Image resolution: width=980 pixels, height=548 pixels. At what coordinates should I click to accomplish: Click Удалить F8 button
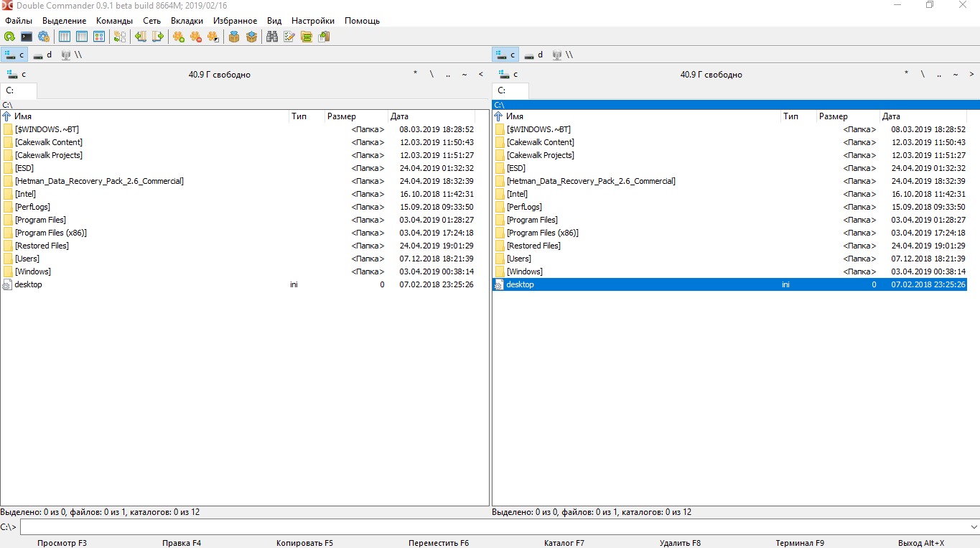click(x=680, y=543)
